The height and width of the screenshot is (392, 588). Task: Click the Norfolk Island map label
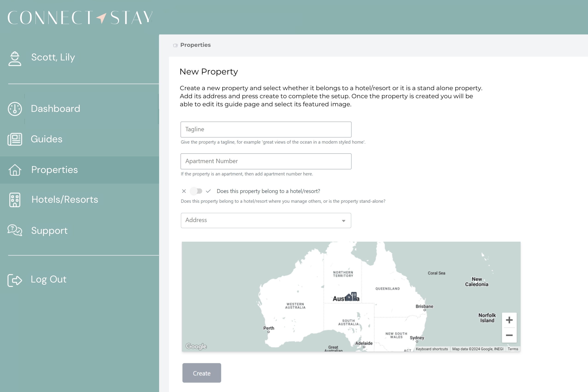[487, 318]
